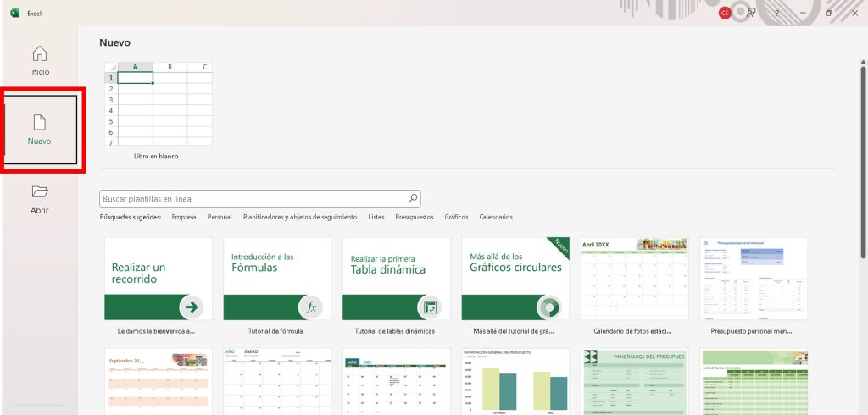Click the Excel logo in title bar
The image size is (868, 415).
pos(14,13)
